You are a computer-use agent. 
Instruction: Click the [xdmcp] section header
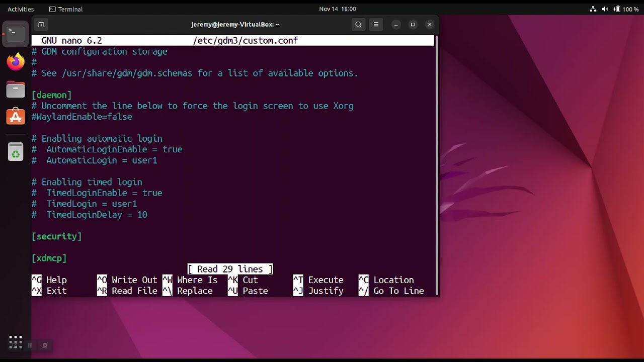49,258
